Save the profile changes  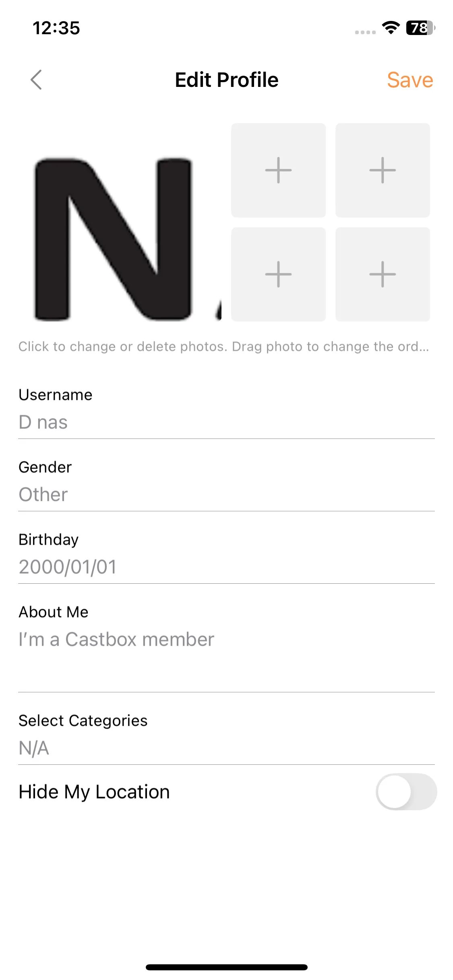pyautogui.click(x=410, y=80)
